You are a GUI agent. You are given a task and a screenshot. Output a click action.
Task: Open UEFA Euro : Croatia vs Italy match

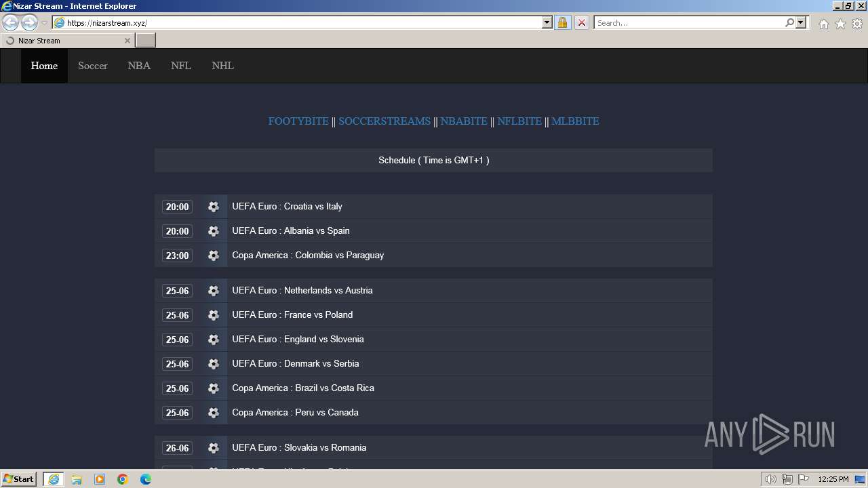[287, 207]
